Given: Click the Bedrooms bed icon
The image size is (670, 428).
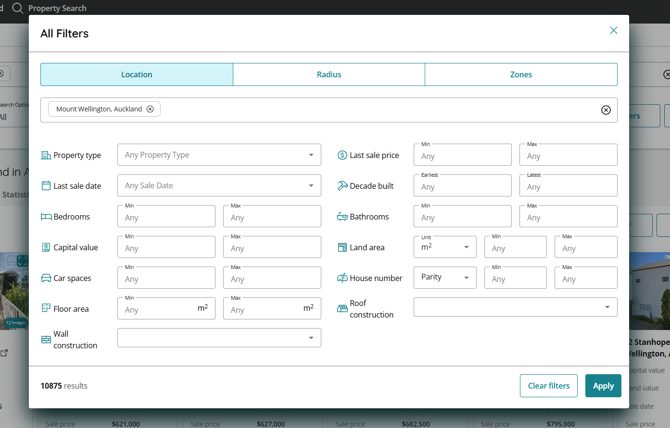Looking at the screenshot, I should pyautogui.click(x=46, y=217).
